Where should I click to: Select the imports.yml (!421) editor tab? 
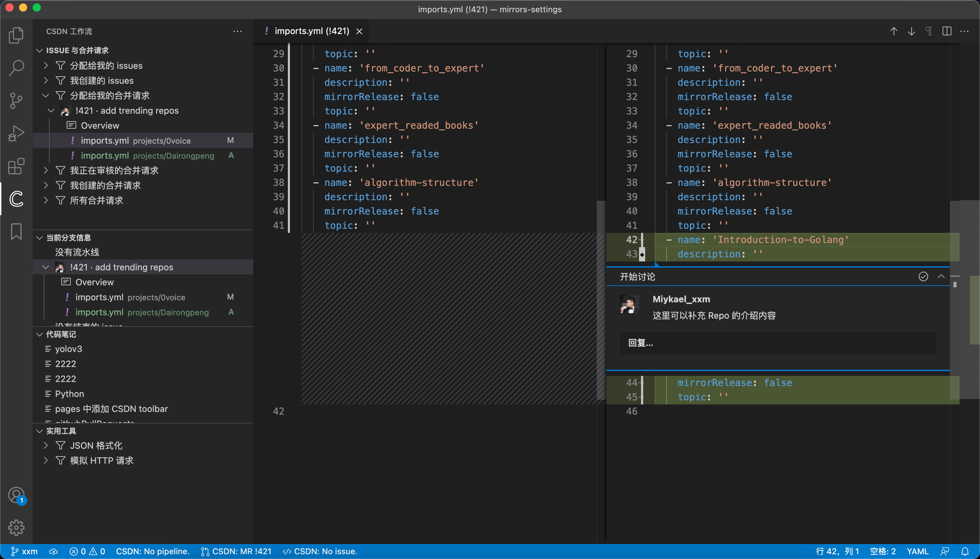(x=311, y=31)
